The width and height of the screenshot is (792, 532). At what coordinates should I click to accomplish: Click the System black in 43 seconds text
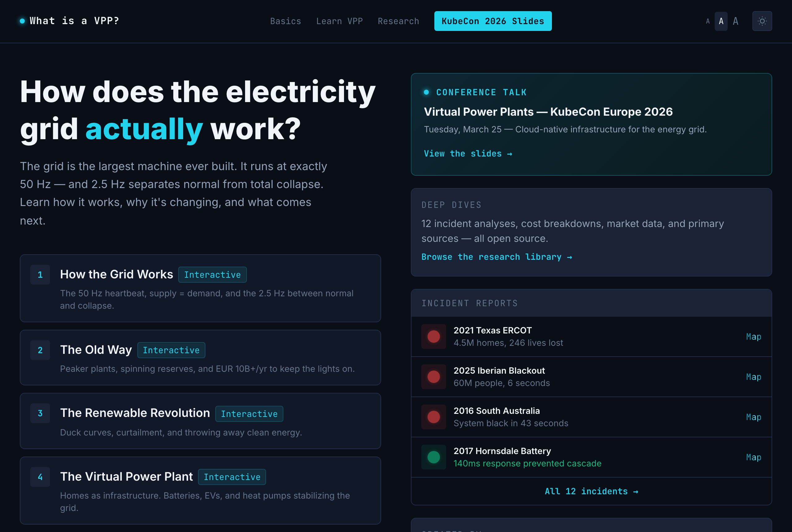click(x=511, y=423)
